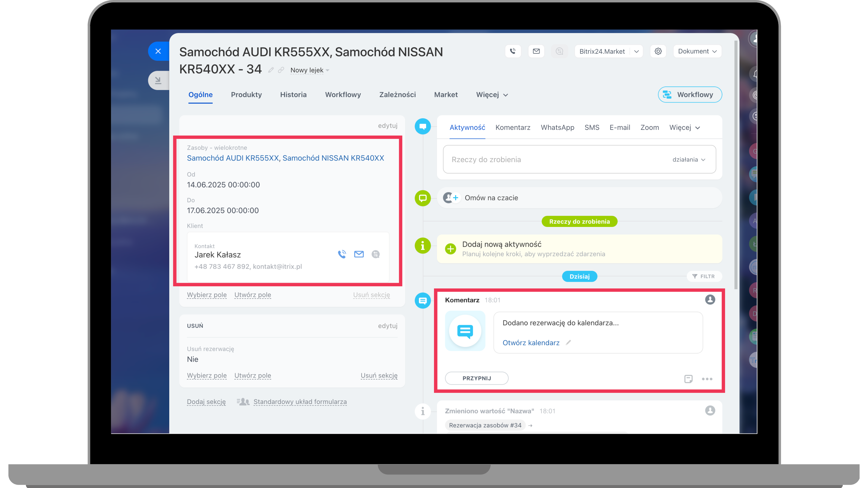Click the email envelope icon in header
This screenshot has width=868, height=488.
point(536,51)
